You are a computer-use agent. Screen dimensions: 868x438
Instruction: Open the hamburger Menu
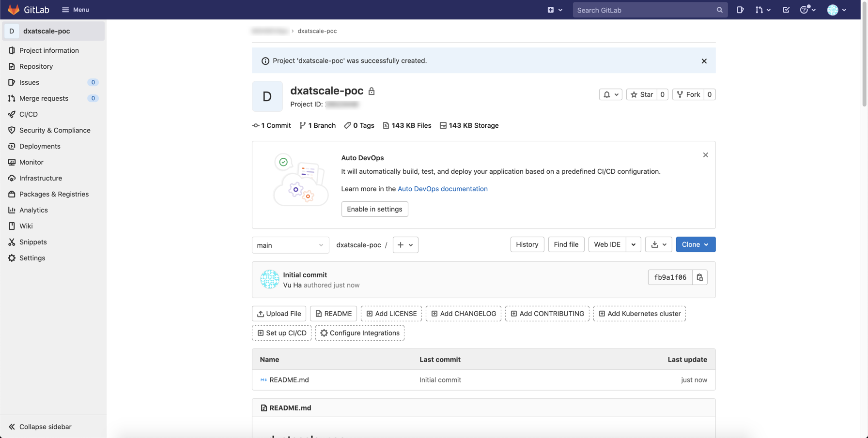[x=75, y=10]
